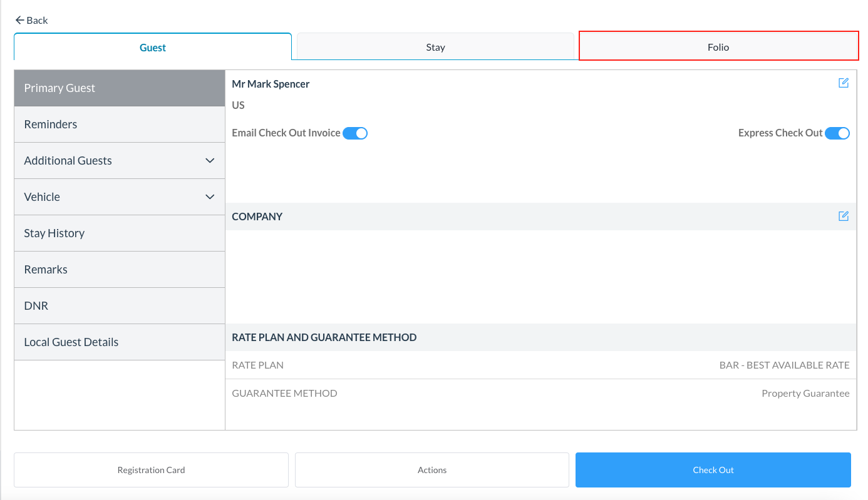View Stay History in the sidebar
This screenshot has width=868, height=500.
54,233
